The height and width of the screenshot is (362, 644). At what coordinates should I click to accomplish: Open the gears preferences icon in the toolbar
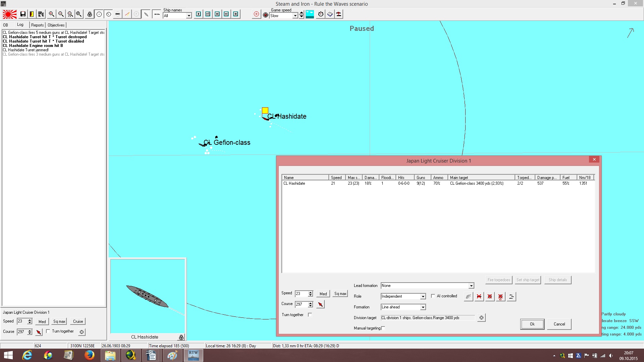(41, 14)
